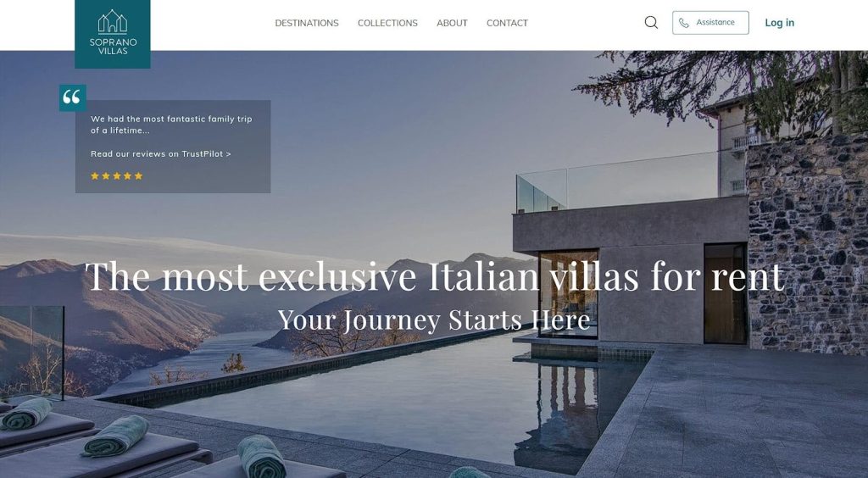Viewport: 868px width, 478px height.
Task: Click the second gold star in rating
Action: click(x=106, y=176)
